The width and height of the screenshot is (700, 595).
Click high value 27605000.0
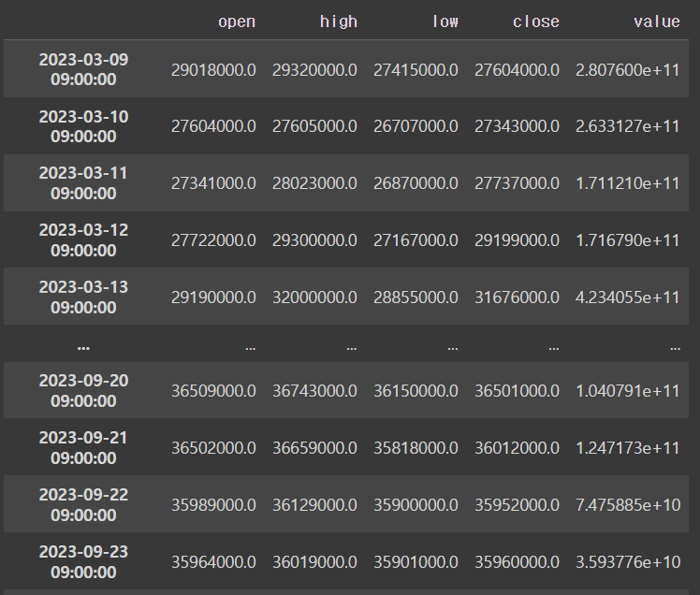314,126
